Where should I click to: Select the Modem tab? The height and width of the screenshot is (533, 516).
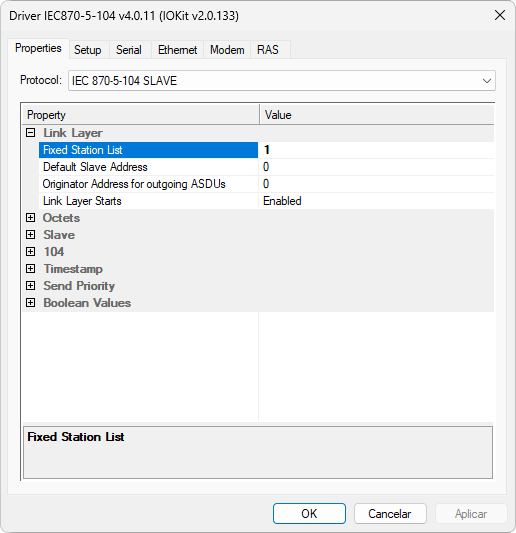pos(227,50)
